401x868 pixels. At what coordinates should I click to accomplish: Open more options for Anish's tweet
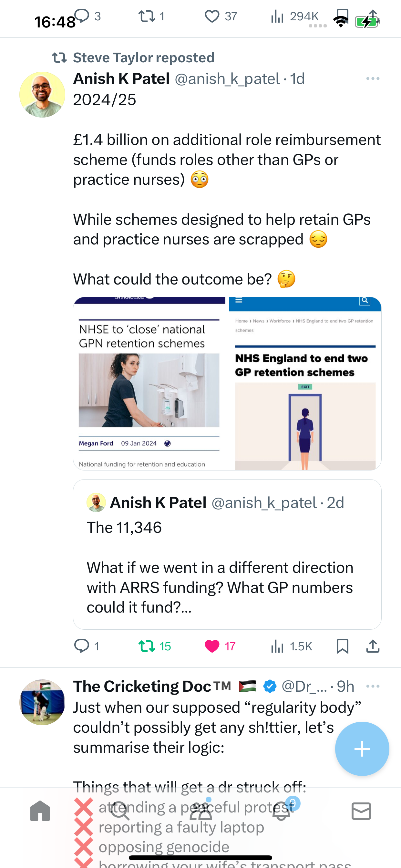point(373,78)
